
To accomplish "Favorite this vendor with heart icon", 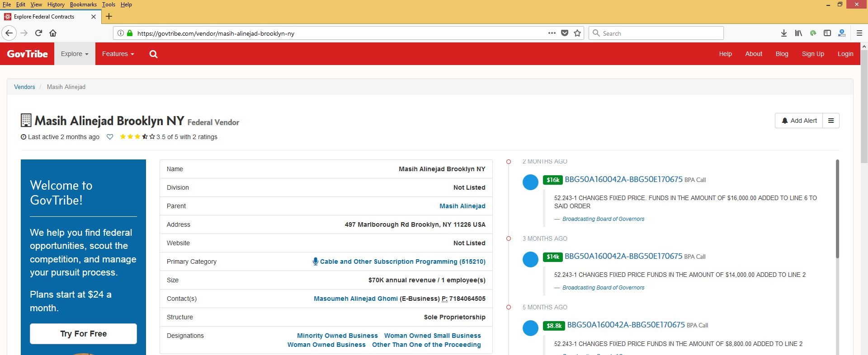I will [x=110, y=137].
